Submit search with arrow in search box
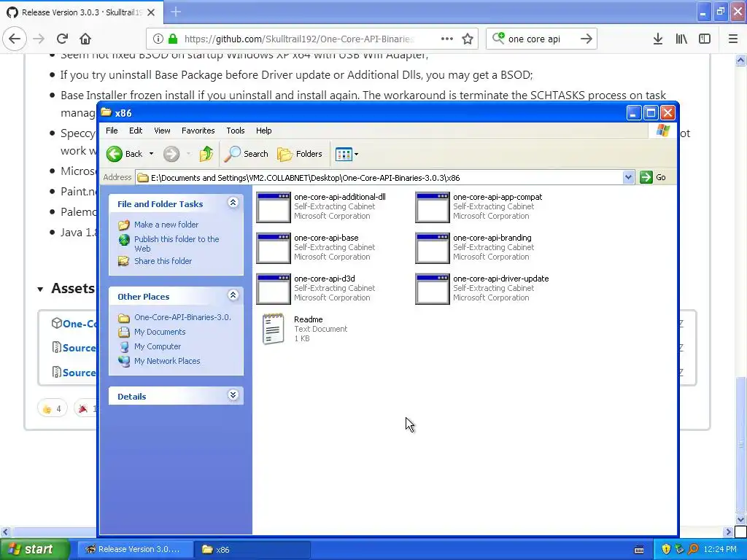Viewport: 747px width, 560px height. click(x=587, y=39)
